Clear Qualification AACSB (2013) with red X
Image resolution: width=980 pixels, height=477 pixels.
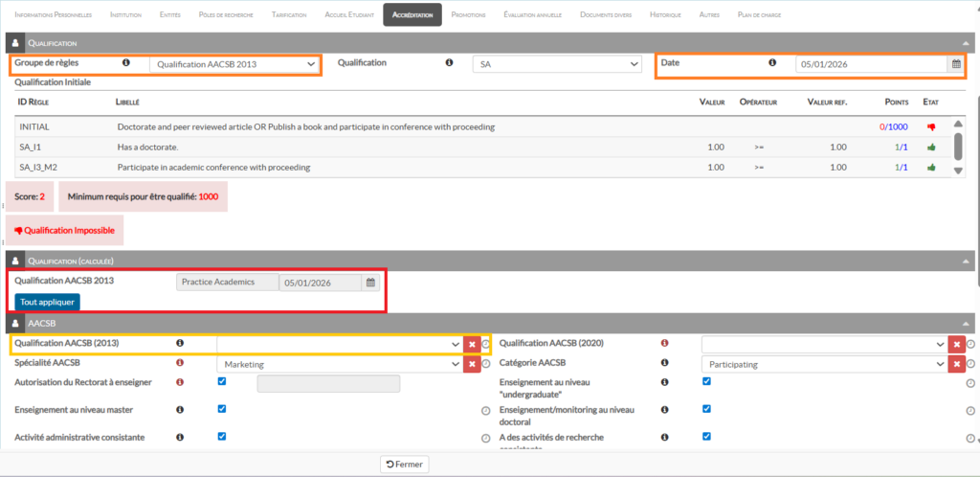pos(472,344)
